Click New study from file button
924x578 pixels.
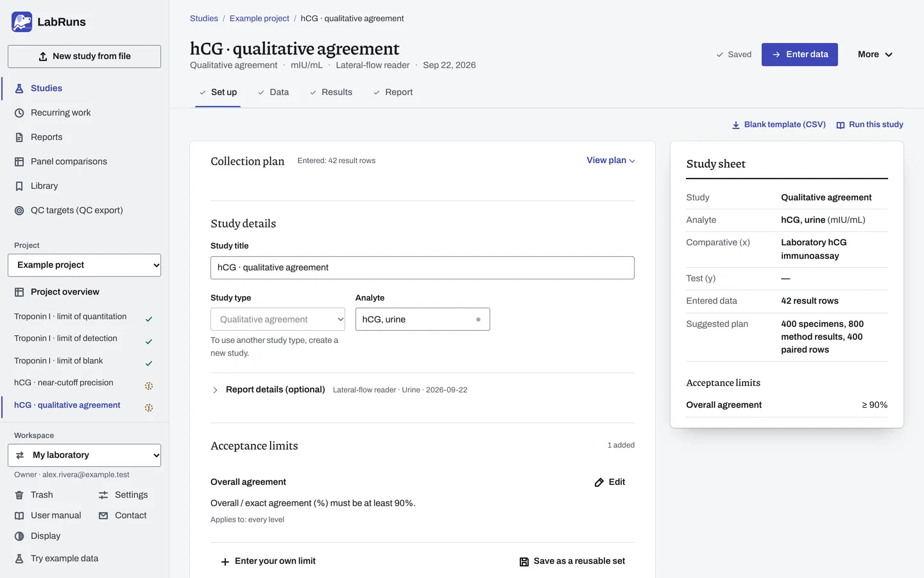tap(84, 57)
